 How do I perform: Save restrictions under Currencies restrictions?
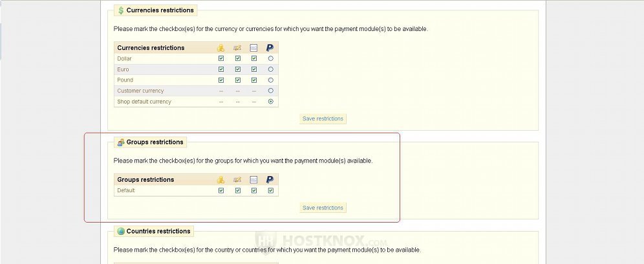[323, 118]
